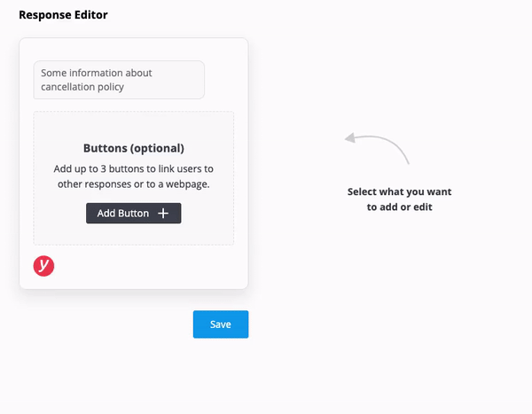
Task: Click the plus icon on Add Button
Action: click(x=163, y=214)
